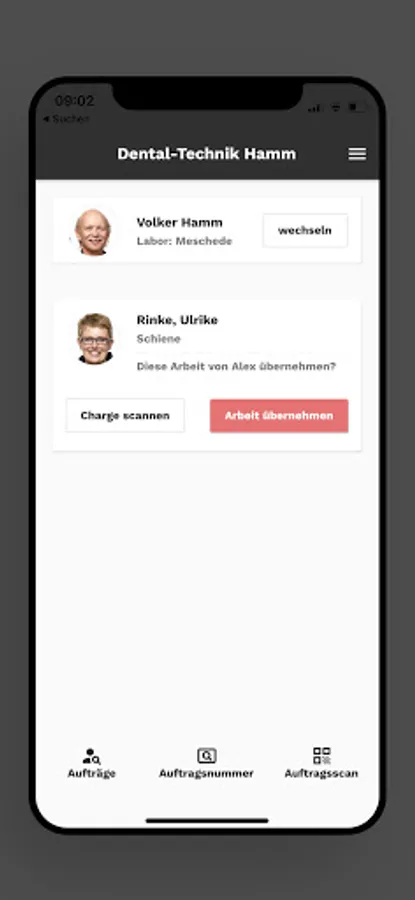Viewport: 415px width, 900px height.
Task: Tap the Volker Hamm name text
Action: (180, 222)
